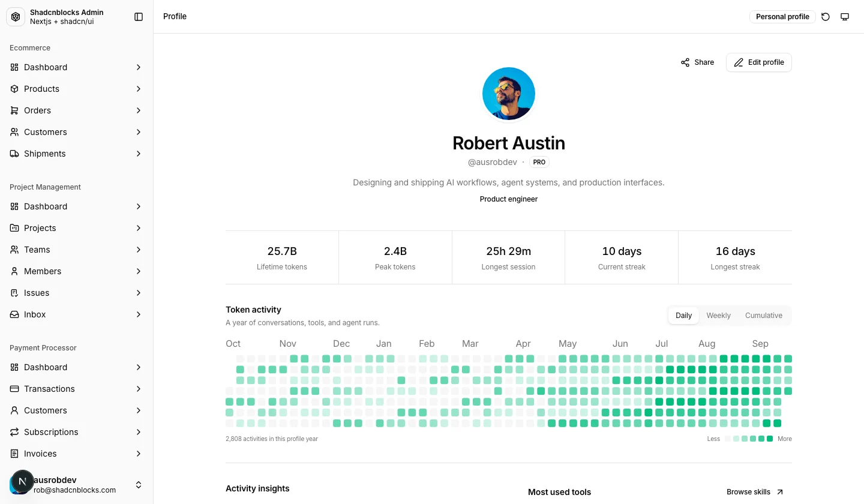Click the Share network icon
This screenshot has height=504, width=864.
685,62
